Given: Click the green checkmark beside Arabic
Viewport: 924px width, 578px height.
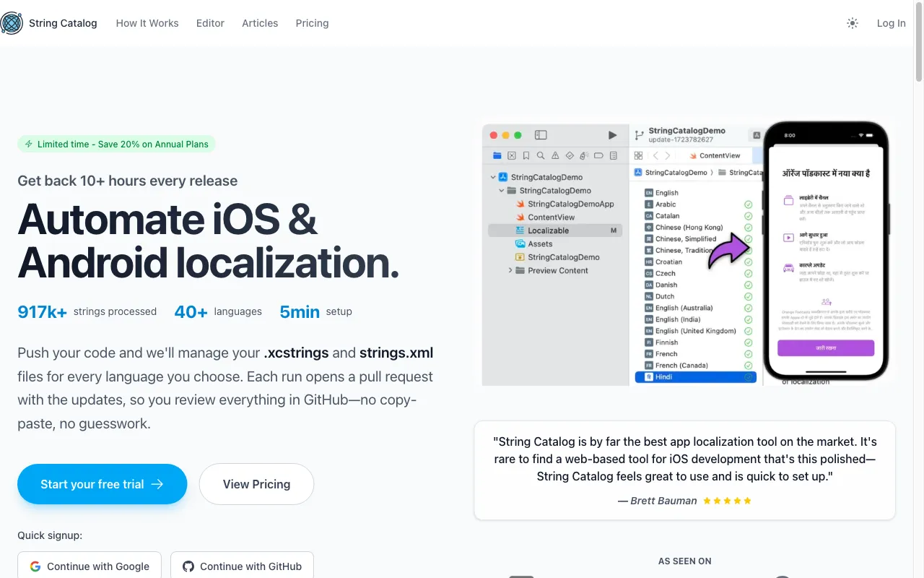Looking at the screenshot, I should pos(749,204).
